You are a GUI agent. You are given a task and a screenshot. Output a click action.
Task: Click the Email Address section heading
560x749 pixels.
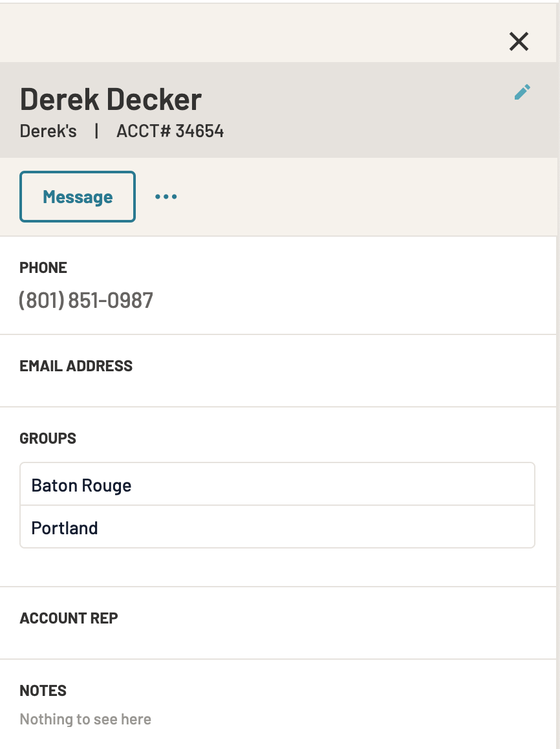coord(76,366)
